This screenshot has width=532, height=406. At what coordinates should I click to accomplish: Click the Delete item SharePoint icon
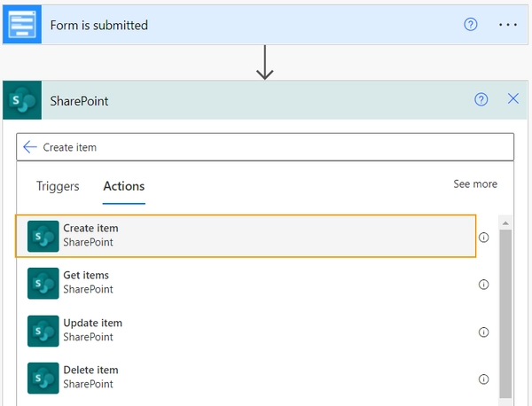pos(43,378)
